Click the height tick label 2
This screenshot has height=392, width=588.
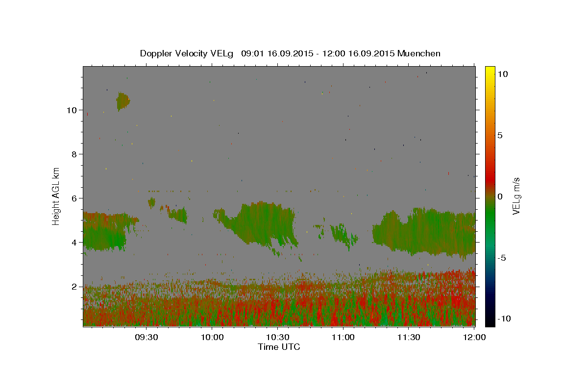coord(73,287)
